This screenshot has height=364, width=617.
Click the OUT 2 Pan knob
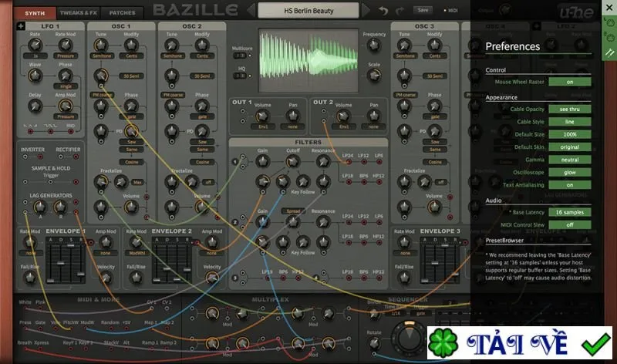pos(373,116)
